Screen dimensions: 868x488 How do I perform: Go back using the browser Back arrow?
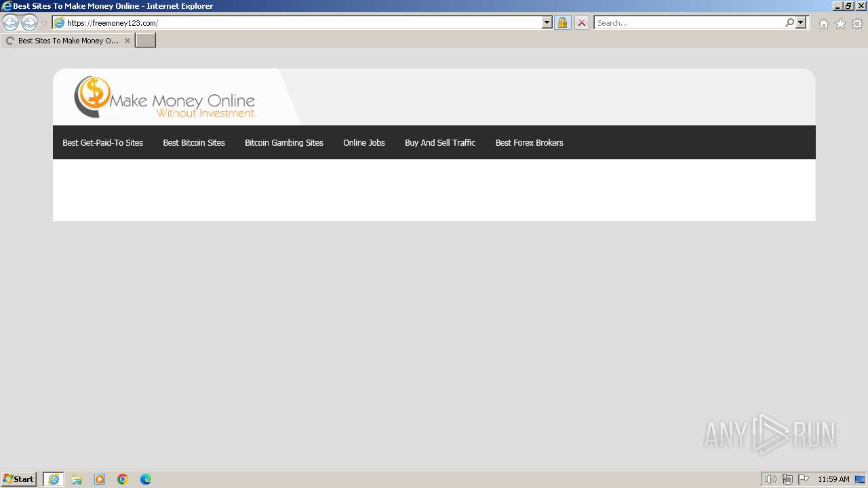point(10,23)
